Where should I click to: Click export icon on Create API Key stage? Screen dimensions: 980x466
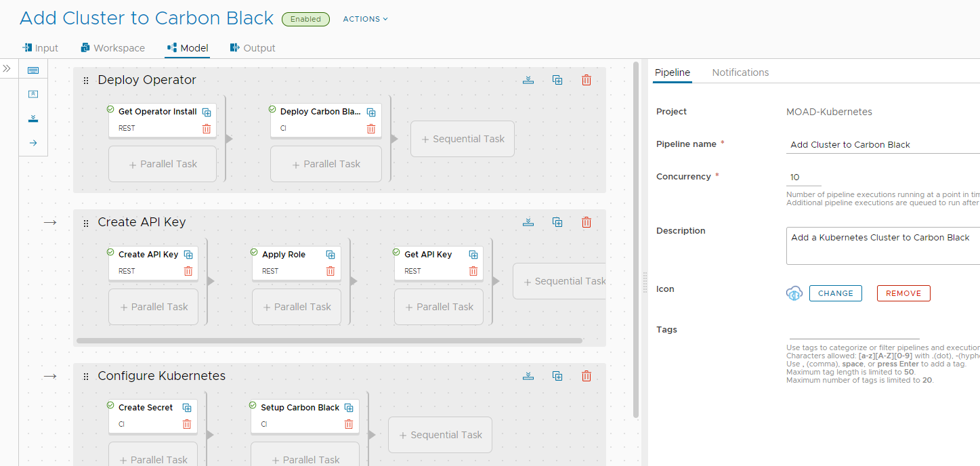click(x=529, y=222)
